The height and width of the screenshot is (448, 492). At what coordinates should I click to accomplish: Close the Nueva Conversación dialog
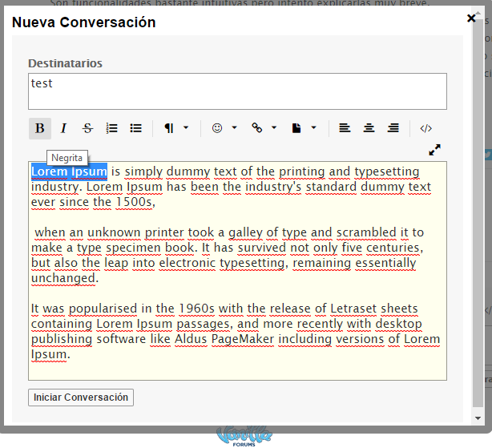(471, 18)
